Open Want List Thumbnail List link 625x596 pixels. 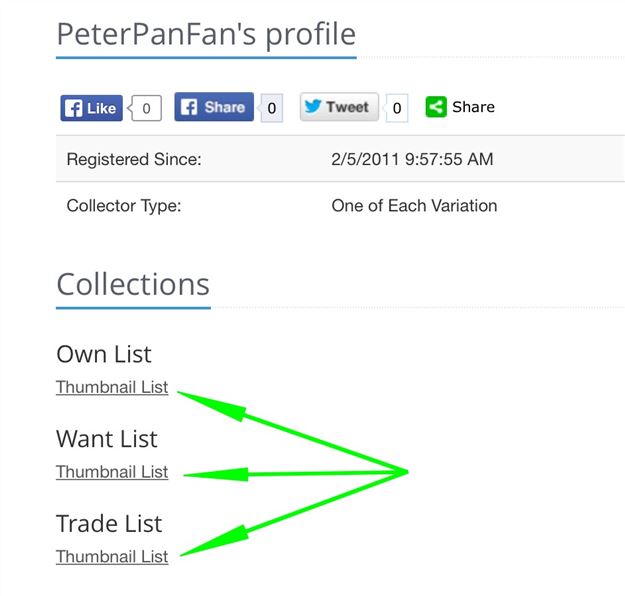click(112, 472)
